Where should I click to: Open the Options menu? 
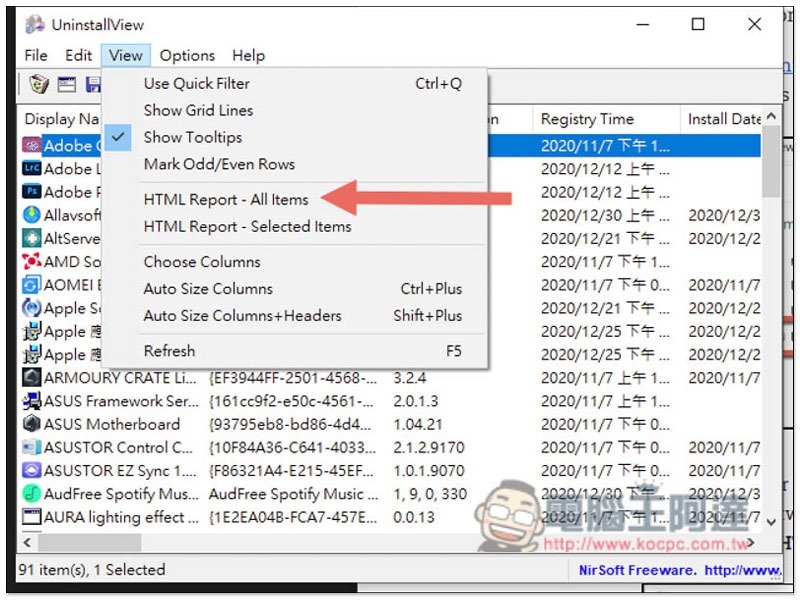click(187, 55)
